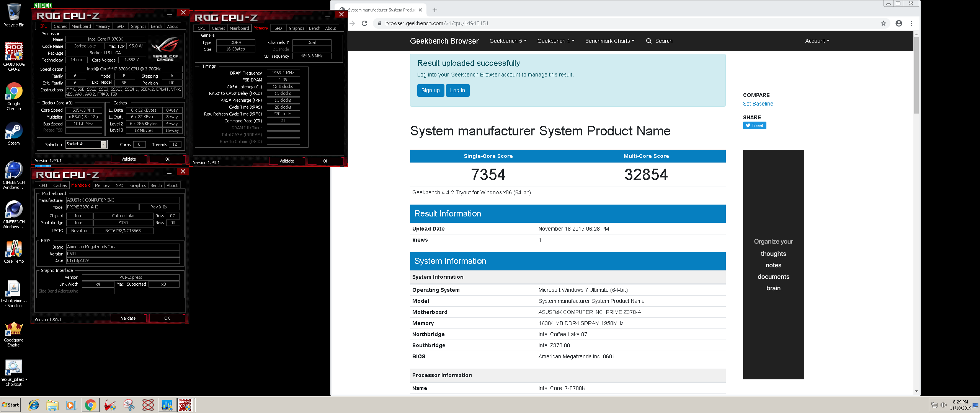
Task: Click OK in the CPU tab window
Action: coord(167,159)
